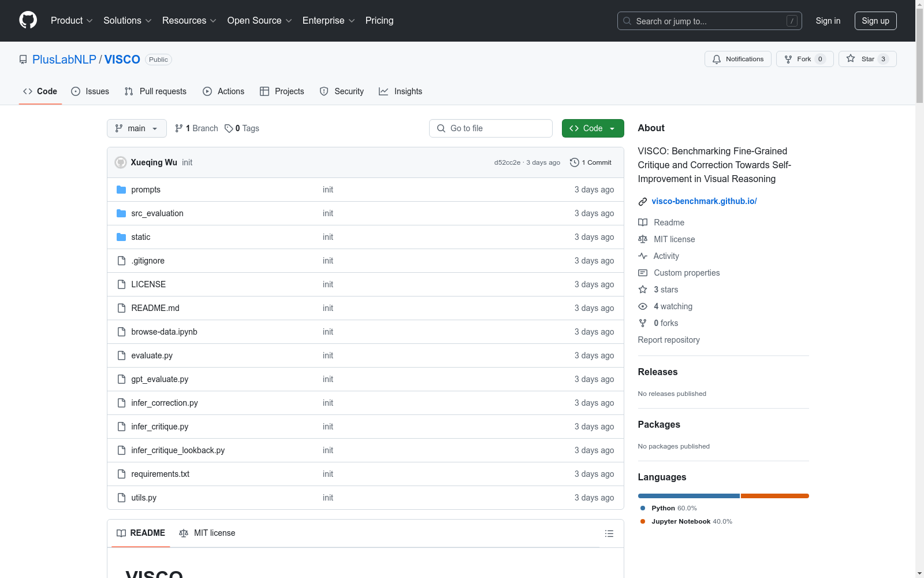Open Custom properties link

pyautogui.click(x=687, y=273)
